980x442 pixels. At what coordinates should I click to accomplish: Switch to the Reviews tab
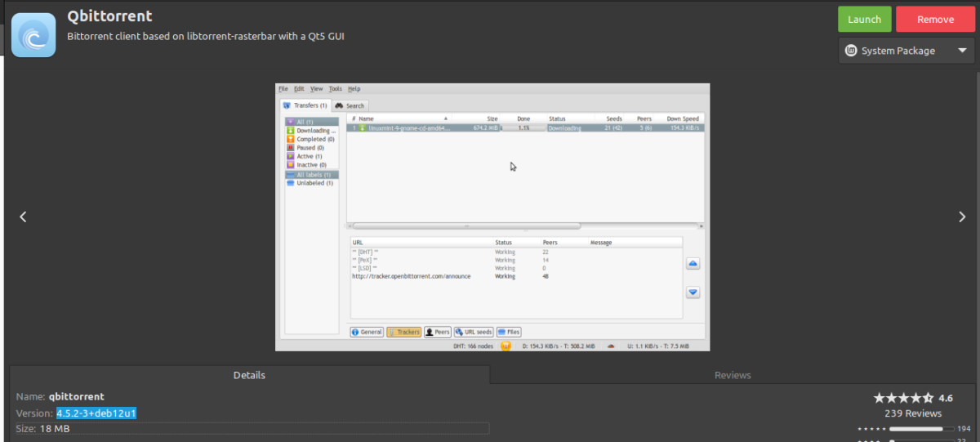coord(733,375)
